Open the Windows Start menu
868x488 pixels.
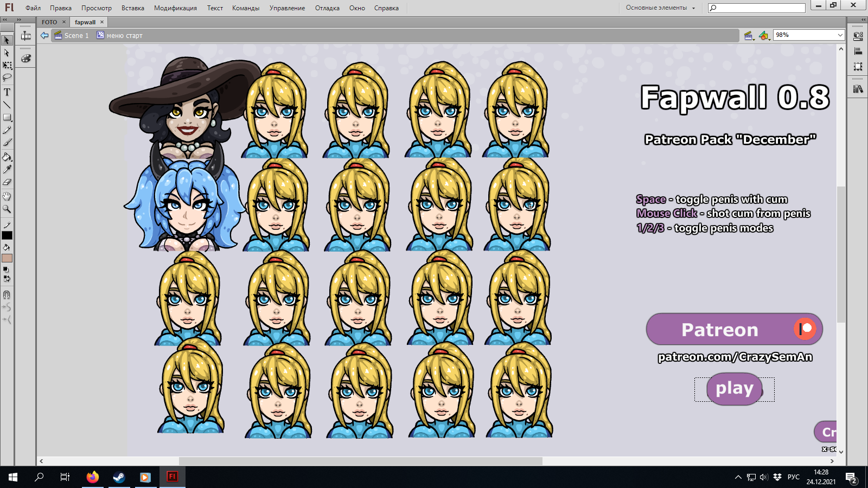tap(13, 477)
